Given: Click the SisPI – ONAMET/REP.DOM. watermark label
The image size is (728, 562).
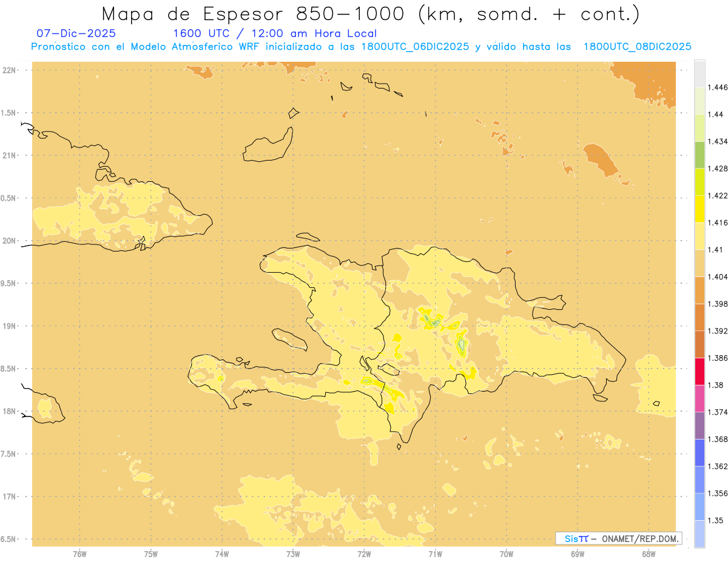Looking at the screenshot, I should coord(619,538).
